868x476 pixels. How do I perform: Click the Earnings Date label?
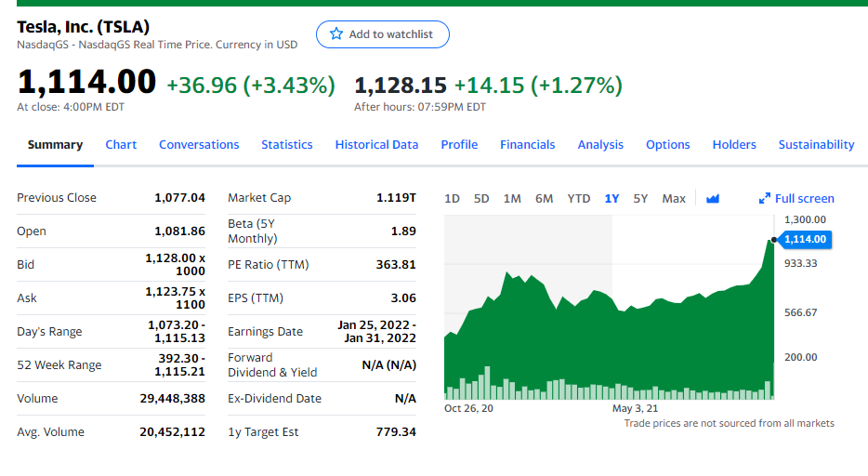point(265,332)
